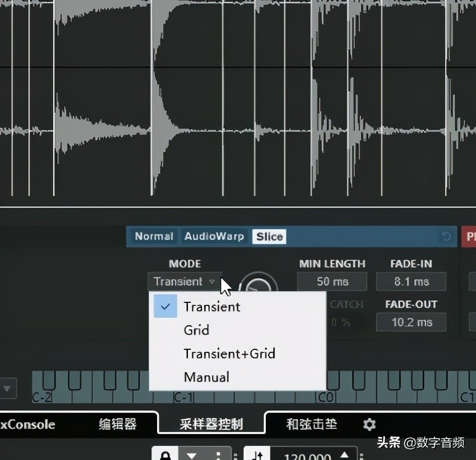Click the revert arrow icon in blue header
476x460 pixels.
(x=446, y=237)
